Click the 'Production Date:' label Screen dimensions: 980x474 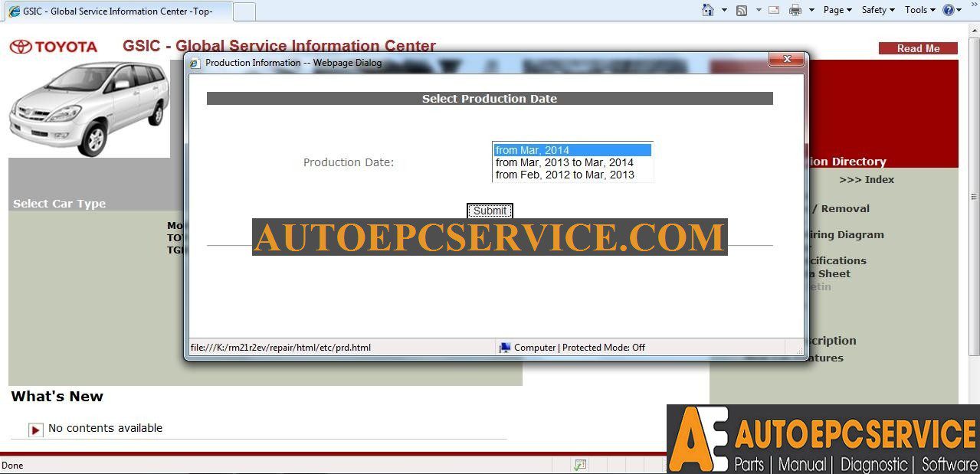pos(349,162)
